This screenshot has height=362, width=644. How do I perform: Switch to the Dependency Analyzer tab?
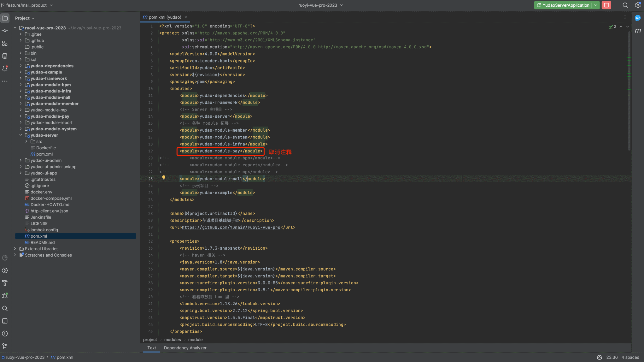click(185, 348)
